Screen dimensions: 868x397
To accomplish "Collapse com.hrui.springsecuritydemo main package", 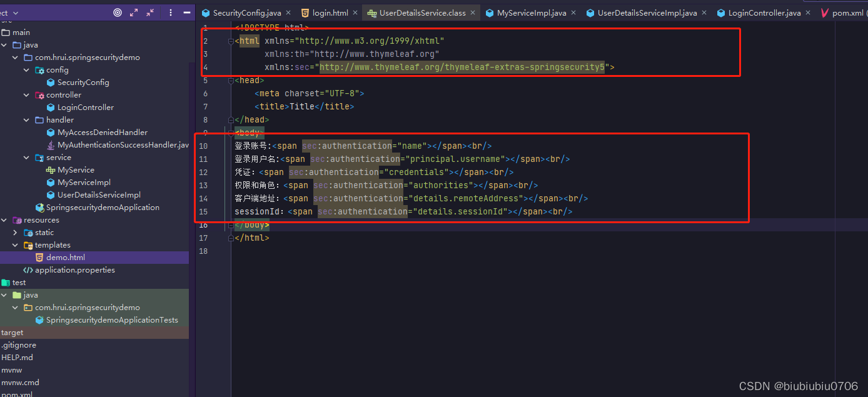I will point(16,58).
